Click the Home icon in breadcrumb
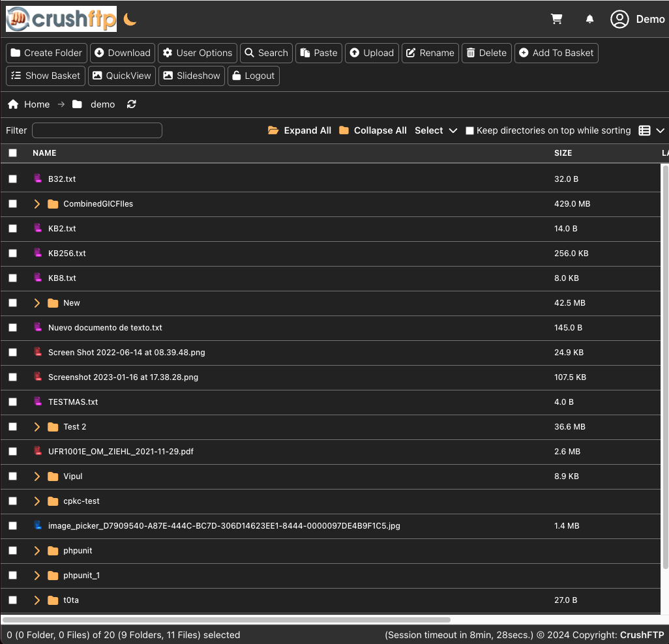The width and height of the screenshot is (669, 644). (x=13, y=104)
